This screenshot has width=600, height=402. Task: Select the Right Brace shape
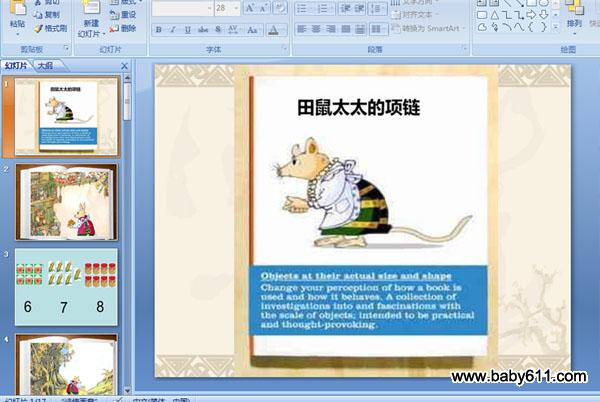click(x=544, y=28)
